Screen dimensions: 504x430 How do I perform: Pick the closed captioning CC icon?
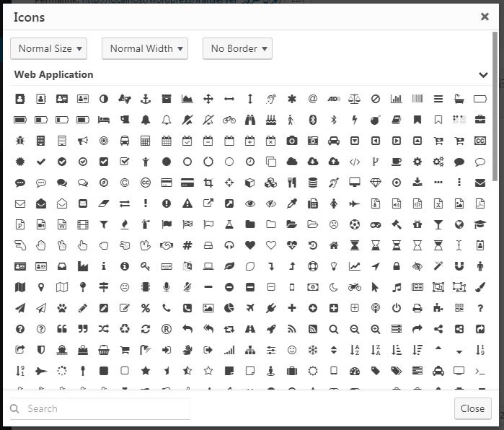coord(480,141)
